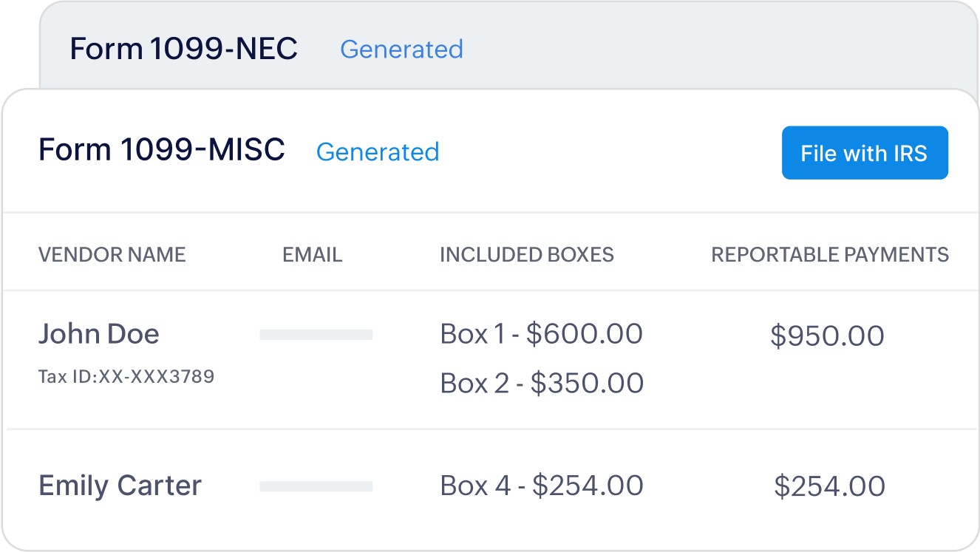Click John Doe's $950.00 reportable payment
Screen dimensions: 980x552
tap(827, 335)
